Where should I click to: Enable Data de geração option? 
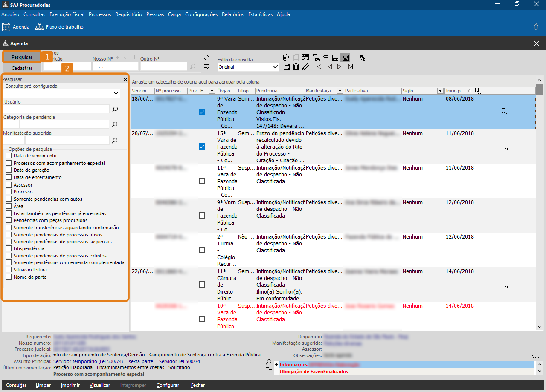(x=9, y=170)
